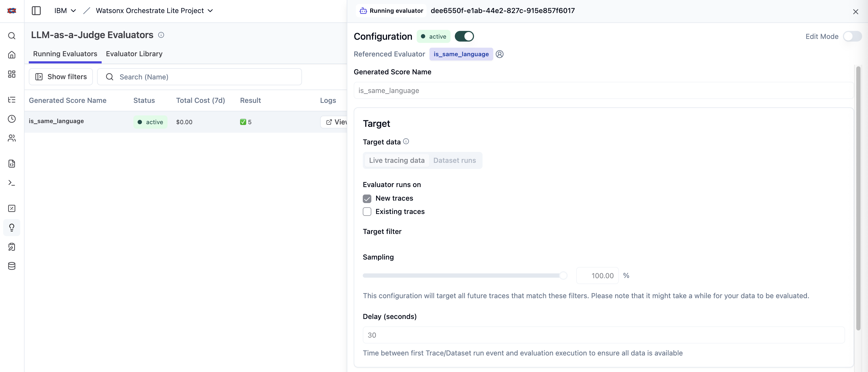
Task: Open users icon in the left sidebar
Action: click(x=12, y=138)
